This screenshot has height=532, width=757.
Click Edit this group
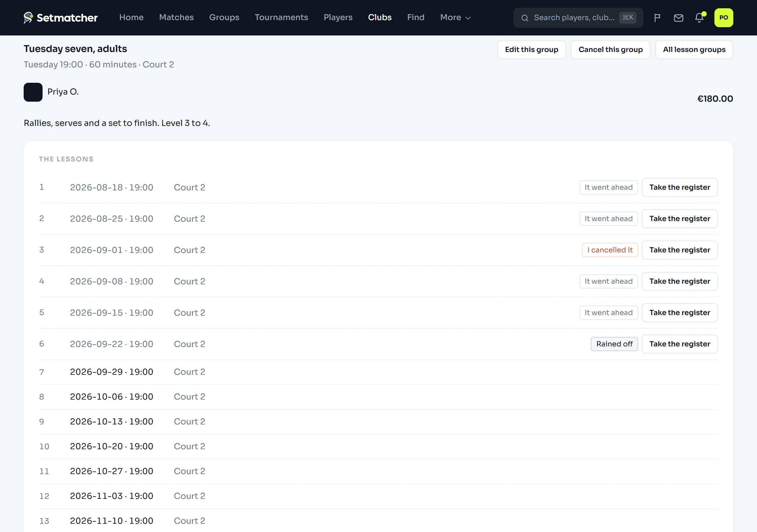click(531, 50)
